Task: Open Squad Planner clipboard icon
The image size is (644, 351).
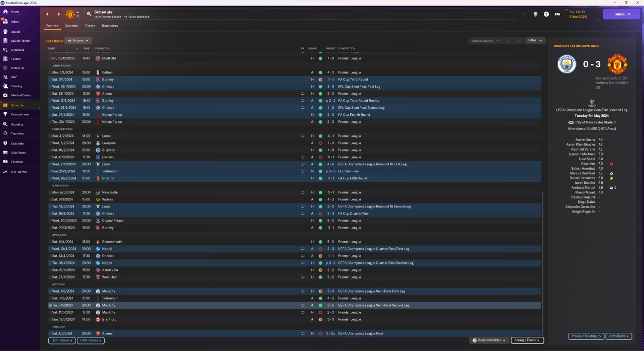Action: click(6, 41)
